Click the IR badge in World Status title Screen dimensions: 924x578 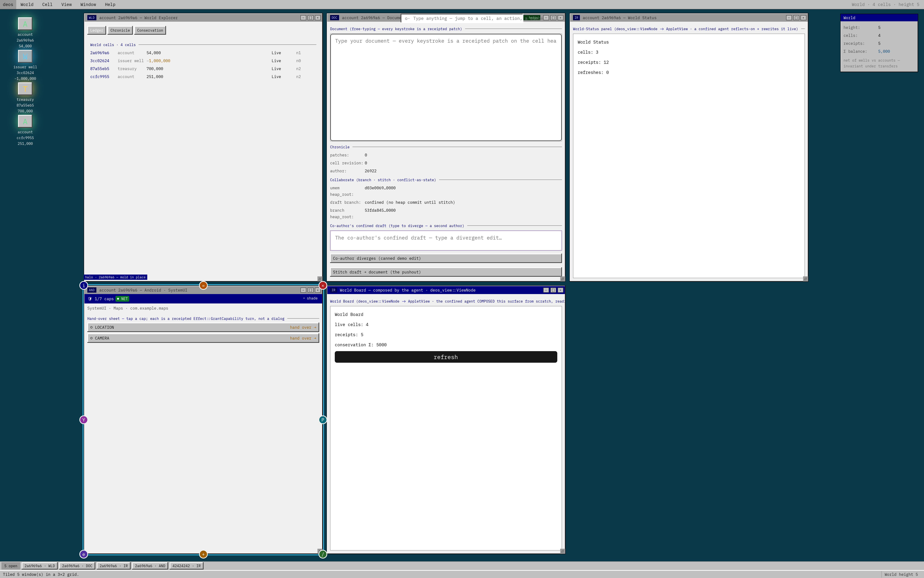tap(576, 18)
